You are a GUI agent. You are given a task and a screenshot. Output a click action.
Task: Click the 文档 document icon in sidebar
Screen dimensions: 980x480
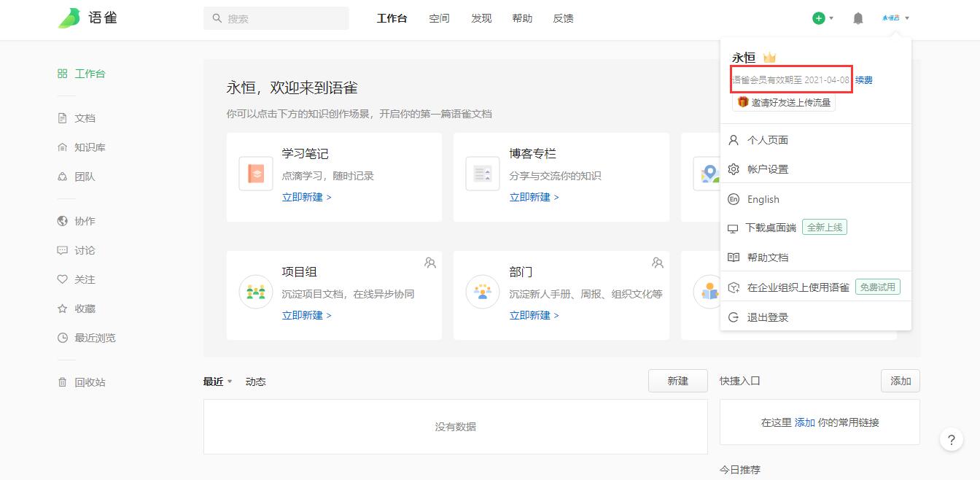tap(62, 118)
